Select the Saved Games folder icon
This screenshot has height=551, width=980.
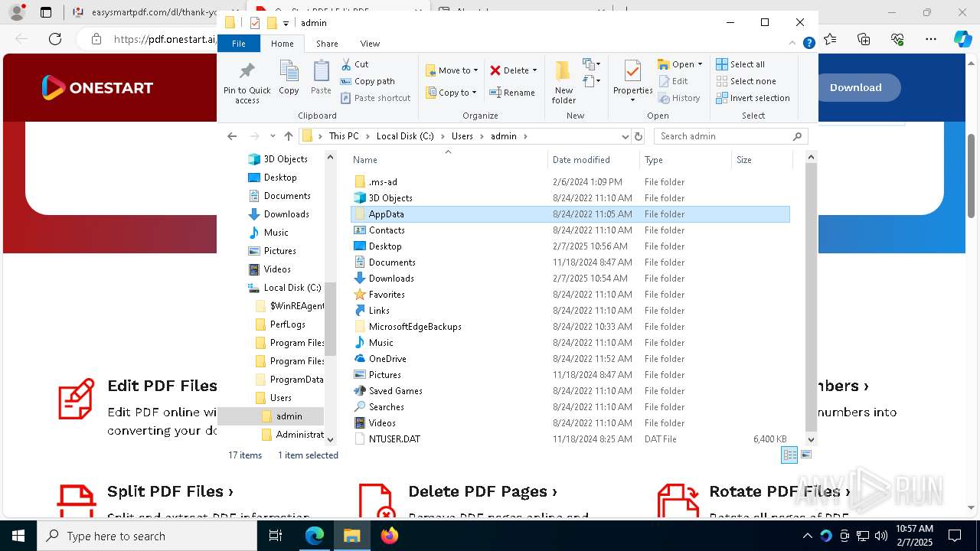click(360, 391)
